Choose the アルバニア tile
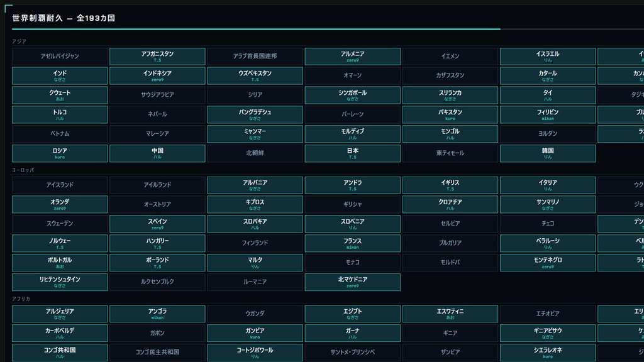This screenshot has height=362, width=644. [255, 185]
